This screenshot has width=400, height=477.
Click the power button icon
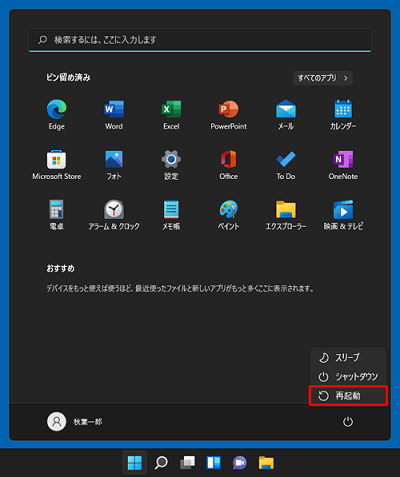click(x=348, y=422)
